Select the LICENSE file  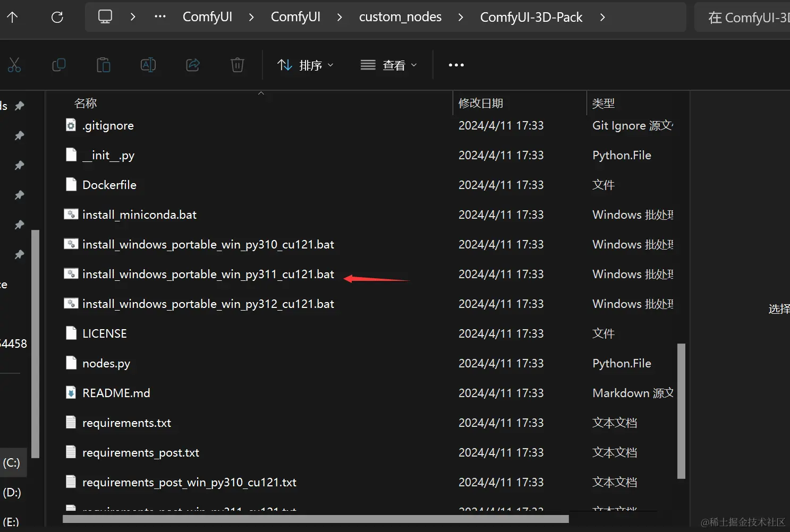[105, 333]
